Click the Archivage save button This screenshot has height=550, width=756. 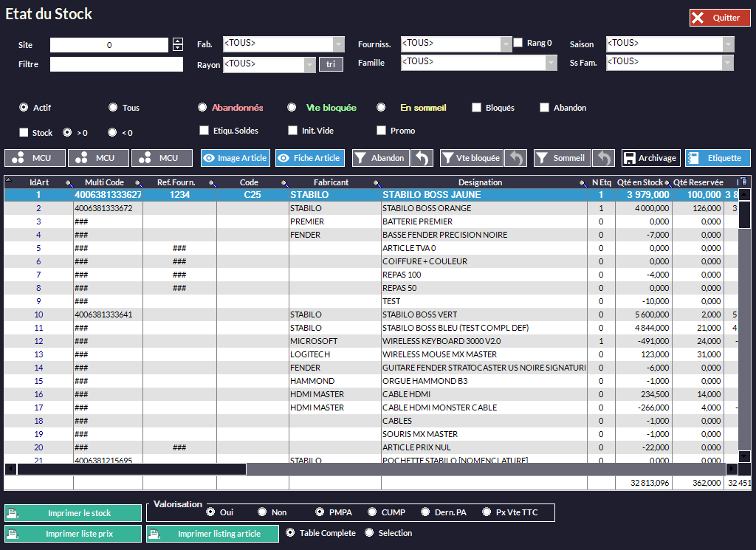coord(650,158)
